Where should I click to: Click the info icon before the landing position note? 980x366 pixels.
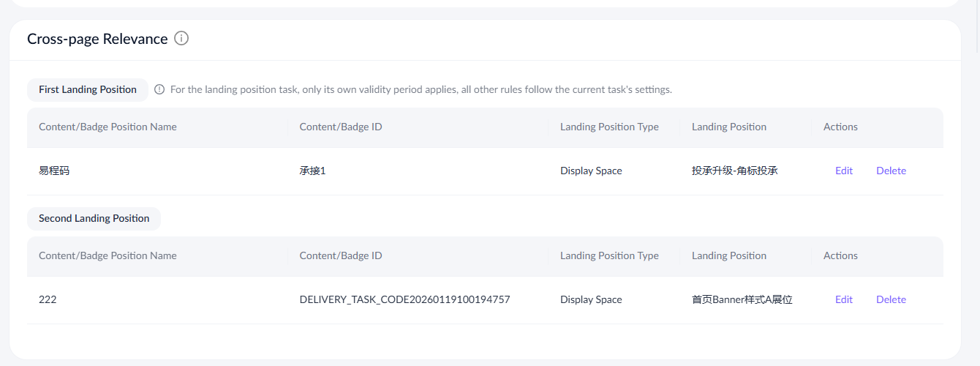[x=159, y=89]
